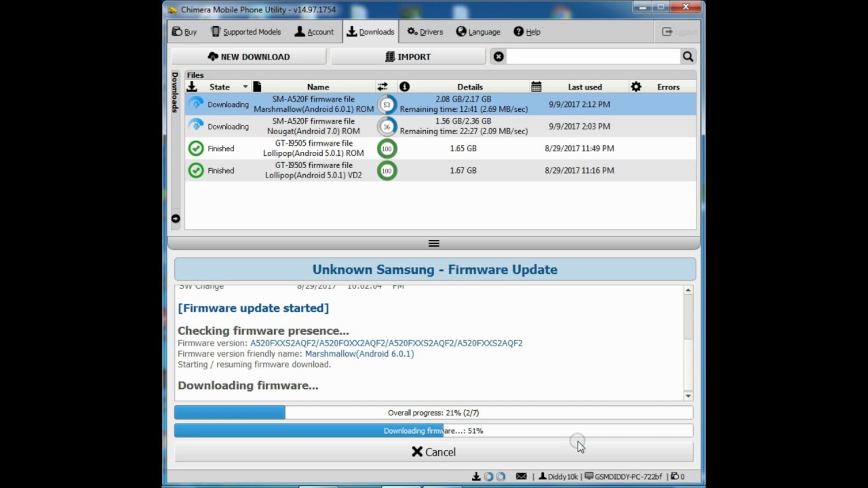This screenshot has width=868, height=488.
Task: Click the transfer-arrows progress column icon
Action: 382,87
